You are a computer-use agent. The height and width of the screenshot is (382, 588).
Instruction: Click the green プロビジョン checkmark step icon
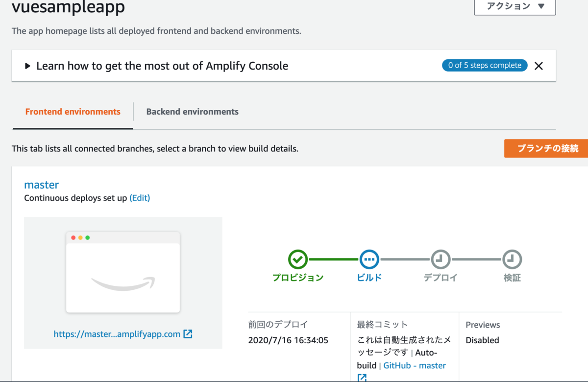(x=298, y=259)
